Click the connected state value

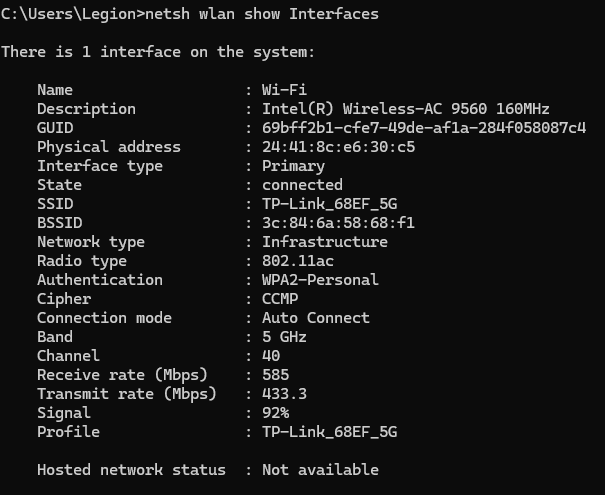tap(302, 185)
